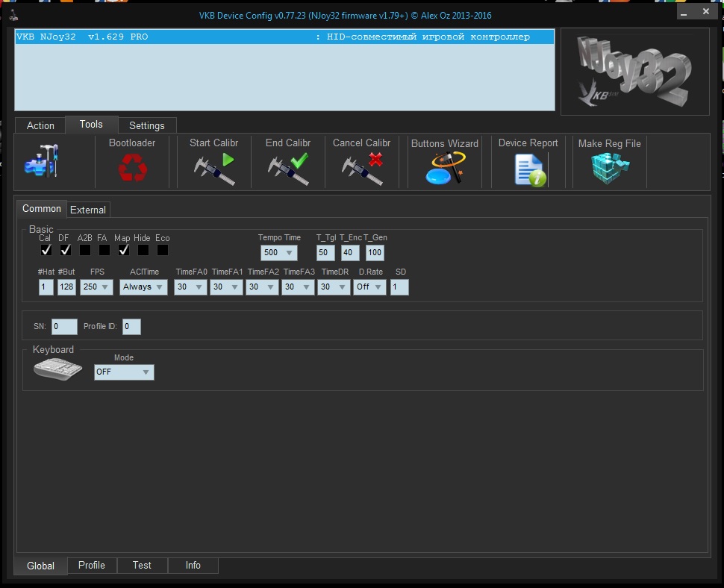Close the VKB Device Config window
Viewport: 724px width, 588px height.
pos(706,12)
